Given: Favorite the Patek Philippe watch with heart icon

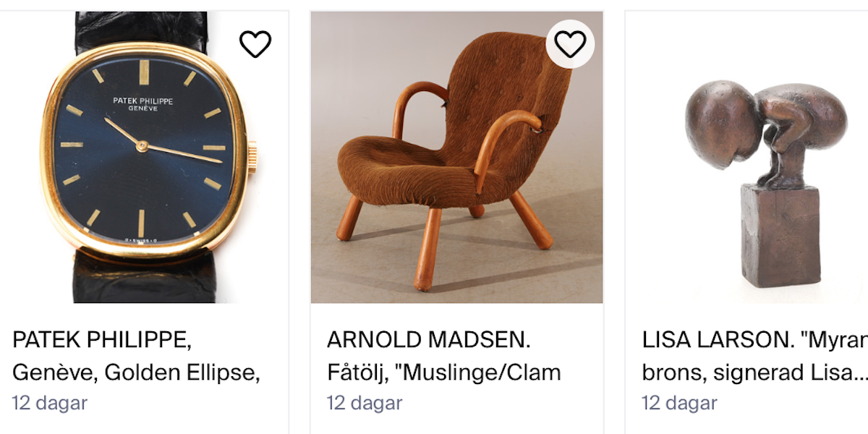Looking at the screenshot, I should [255, 44].
